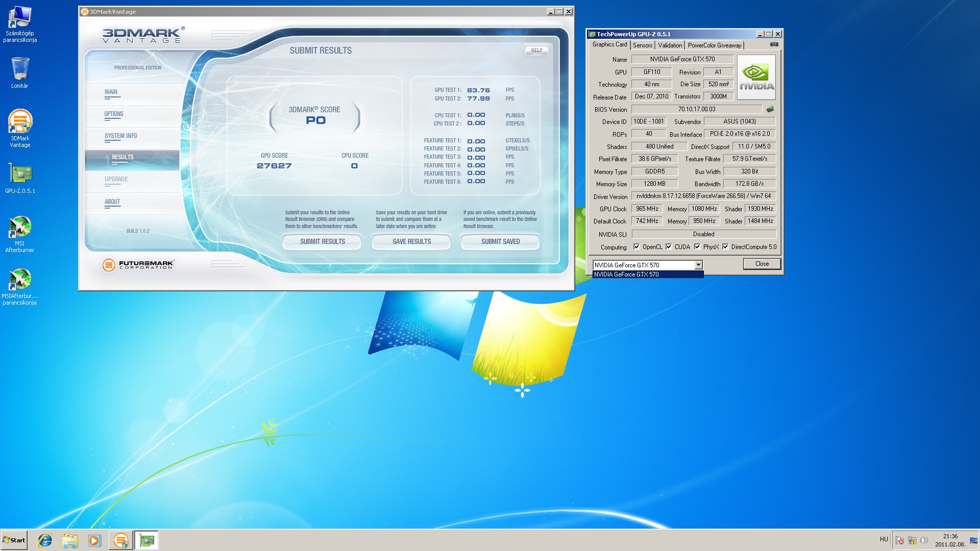Select the MSIAfterburner parancsikonja desktop icon

tap(20, 287)
